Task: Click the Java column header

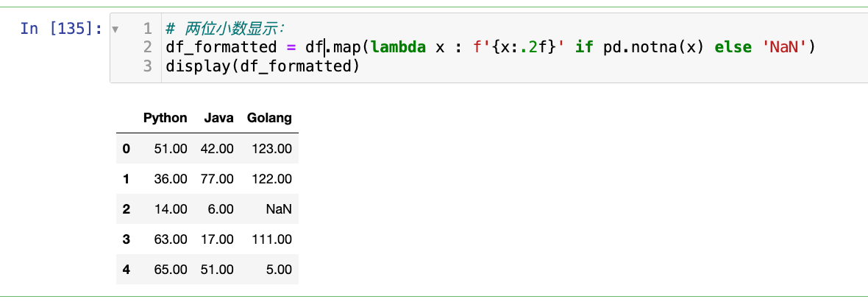Action: coord(217,118)
